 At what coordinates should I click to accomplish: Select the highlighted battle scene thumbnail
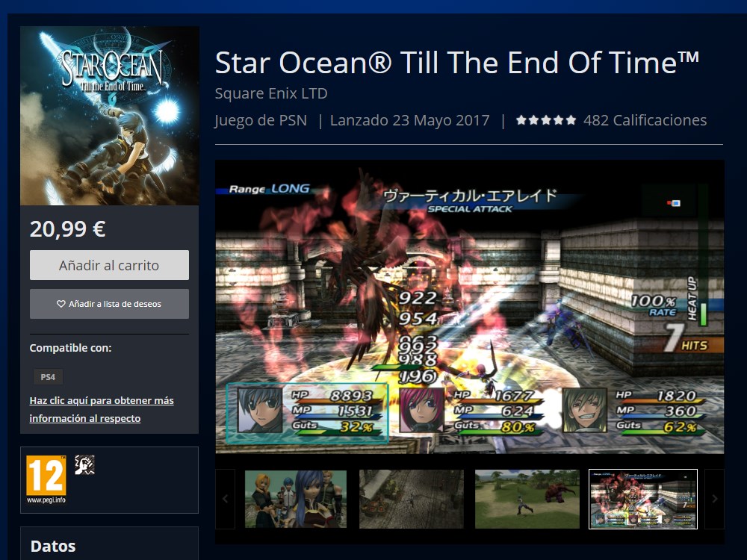coord(643,499)
